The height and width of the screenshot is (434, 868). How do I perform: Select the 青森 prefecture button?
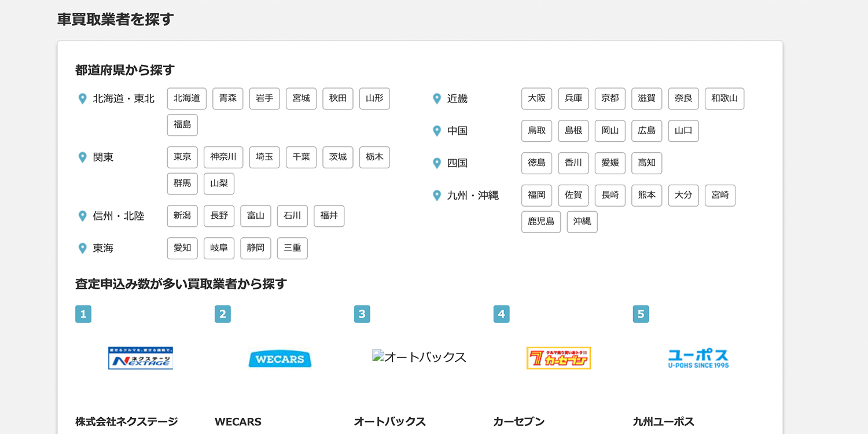(228, 98)
